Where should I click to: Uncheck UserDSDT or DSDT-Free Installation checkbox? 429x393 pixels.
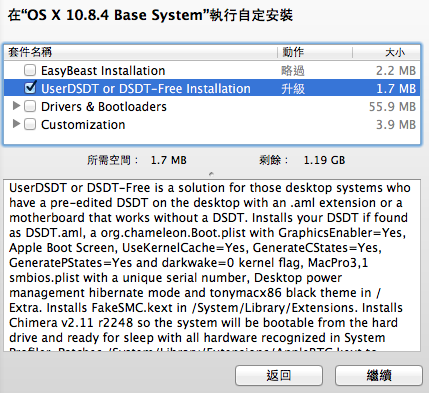coord(30,88)
